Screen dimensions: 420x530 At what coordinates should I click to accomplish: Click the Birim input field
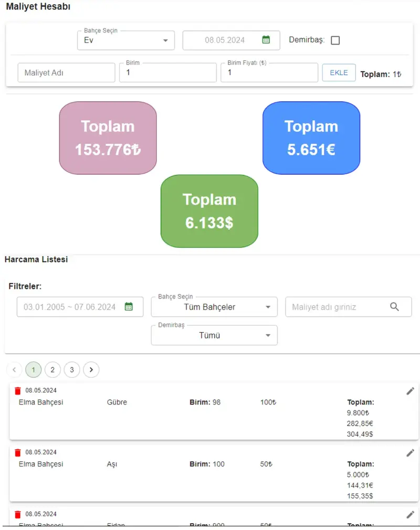[x=167, y=72]
